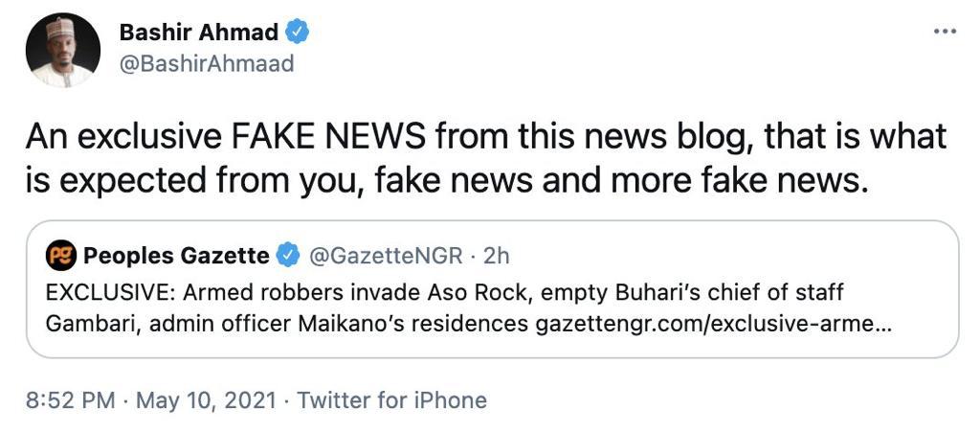
Task: Open the gazettengr.com article link
Action: [x=712, y=322]
